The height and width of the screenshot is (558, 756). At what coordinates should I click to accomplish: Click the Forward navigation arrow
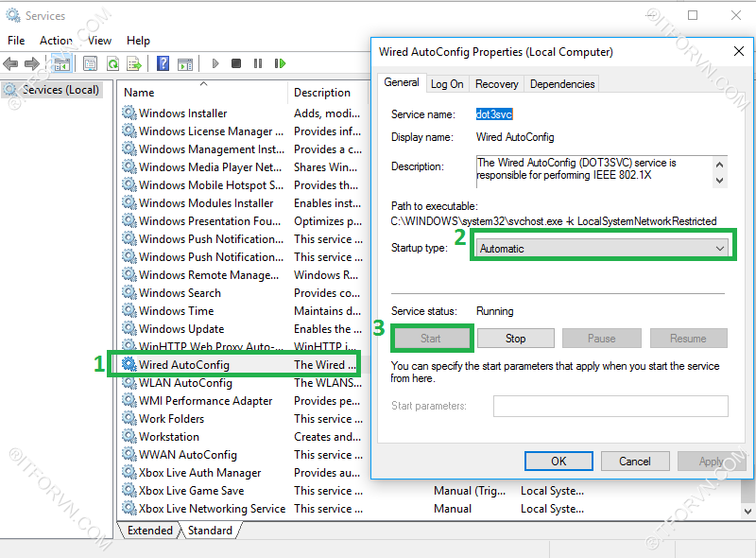tap(34, 63)
